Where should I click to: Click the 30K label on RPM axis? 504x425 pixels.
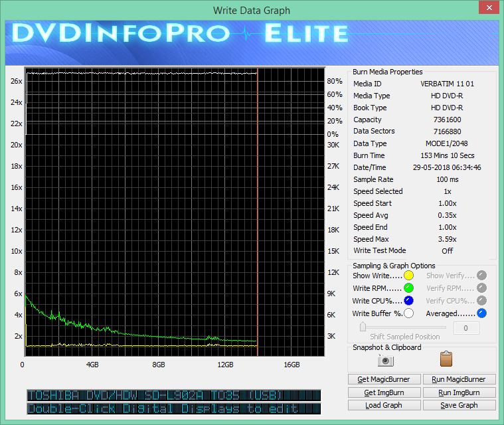[333, 145]
